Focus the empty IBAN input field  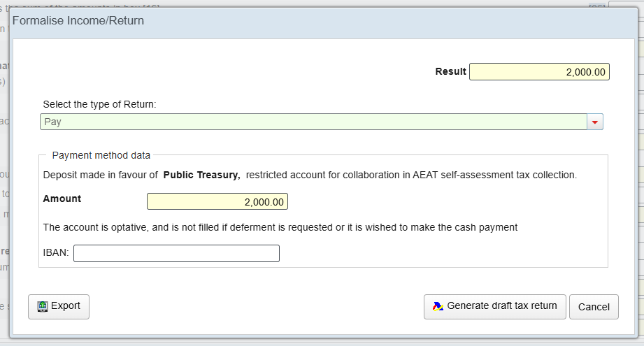tap(176, 253)
